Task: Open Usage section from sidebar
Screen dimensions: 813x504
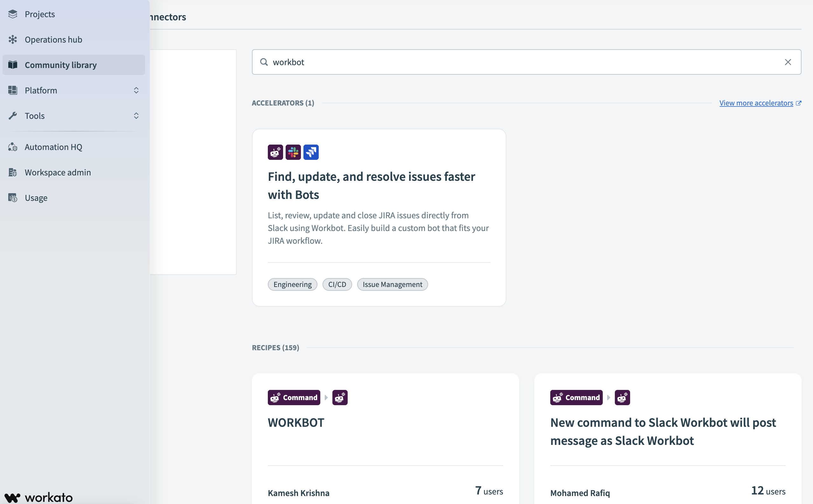Action: 36,197
